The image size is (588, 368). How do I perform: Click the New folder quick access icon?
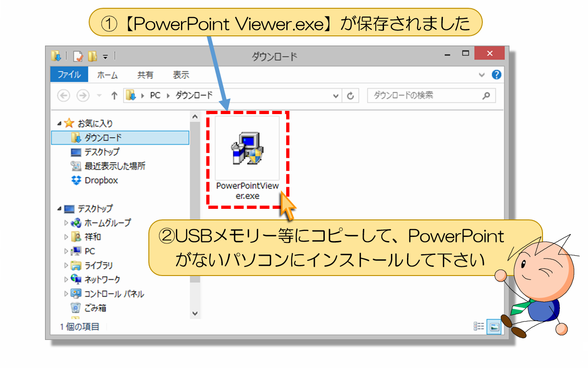click(x=92, y=56)
